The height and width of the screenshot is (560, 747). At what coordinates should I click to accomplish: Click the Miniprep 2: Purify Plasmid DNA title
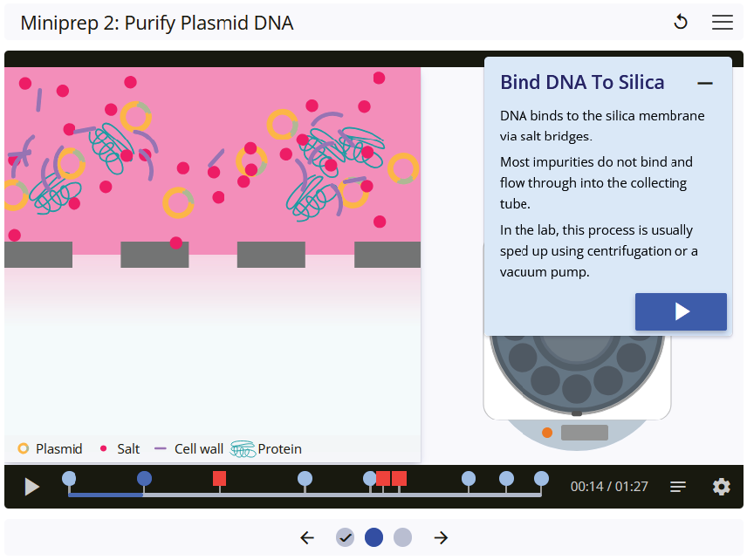pyautogui.click(x=157, y=23)
